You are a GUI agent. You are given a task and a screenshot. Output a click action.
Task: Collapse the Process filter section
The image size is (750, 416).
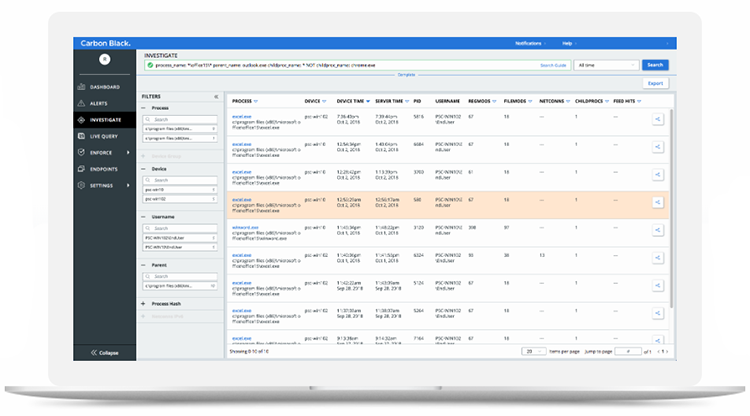pyautogui.click(x=143, y=108)
